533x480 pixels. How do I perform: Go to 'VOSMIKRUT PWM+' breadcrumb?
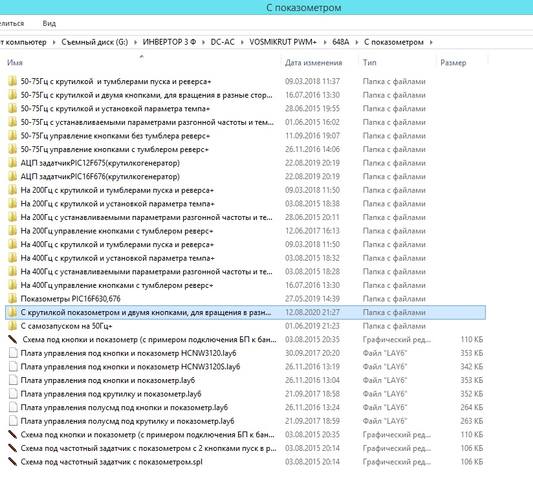coord(283,42)
